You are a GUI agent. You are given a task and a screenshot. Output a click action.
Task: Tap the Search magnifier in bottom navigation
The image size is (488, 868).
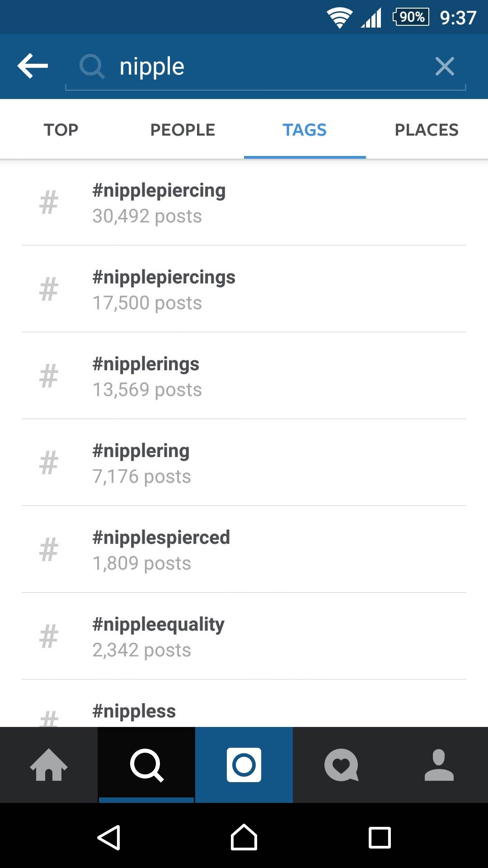(x=146, y=765)
